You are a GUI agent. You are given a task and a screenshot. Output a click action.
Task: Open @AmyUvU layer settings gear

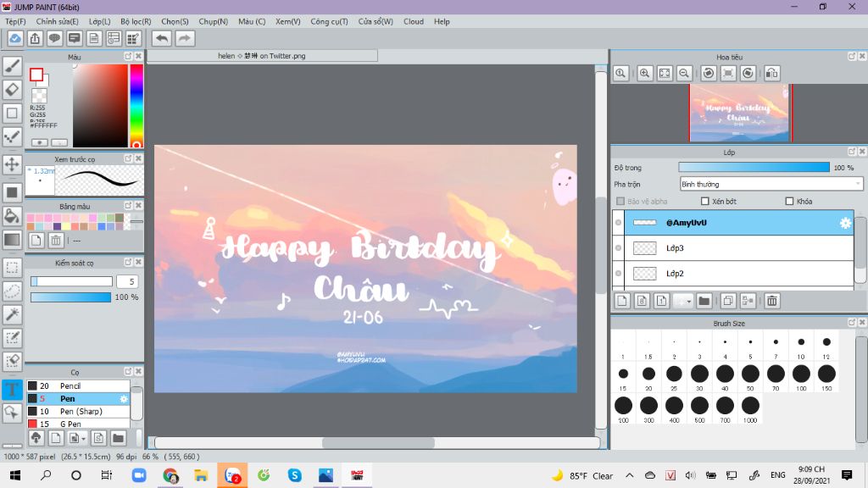click(845, 223)
